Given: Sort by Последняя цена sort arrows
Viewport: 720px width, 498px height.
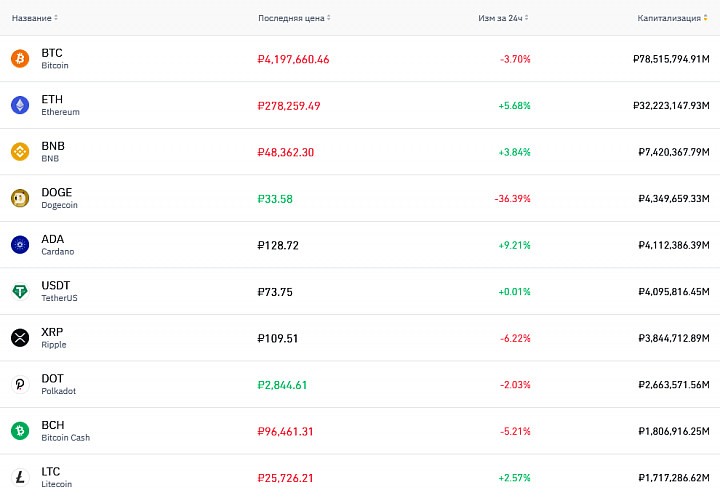Looking at the screenshot, I should 329,17.
